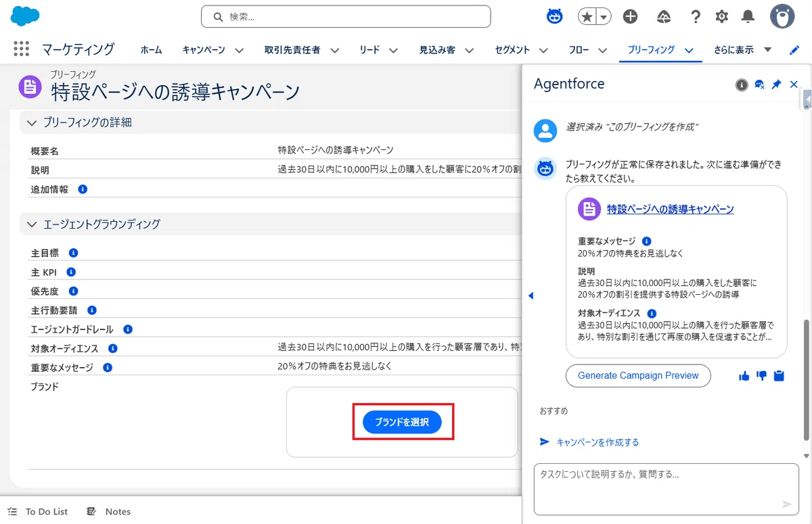Open the help question mark icon
812x524 pixels.
[x=696, y=17]
